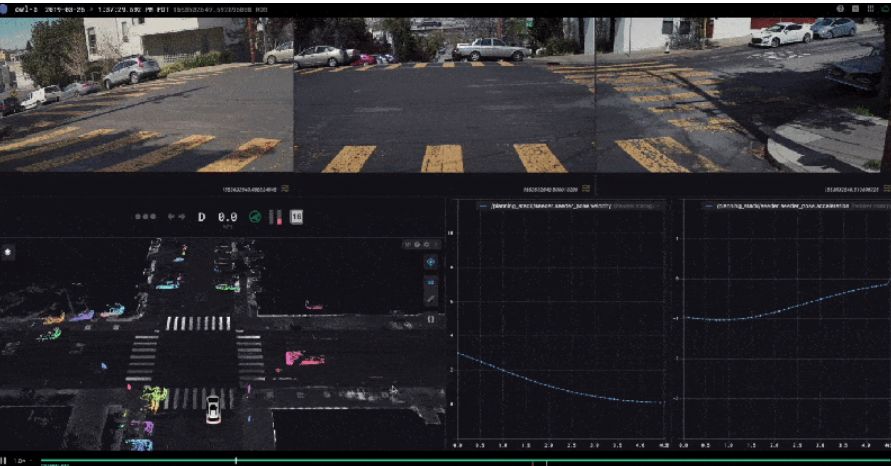Click the three dots vehicle status indicator
891x466 pixels.
coord(145,217)
